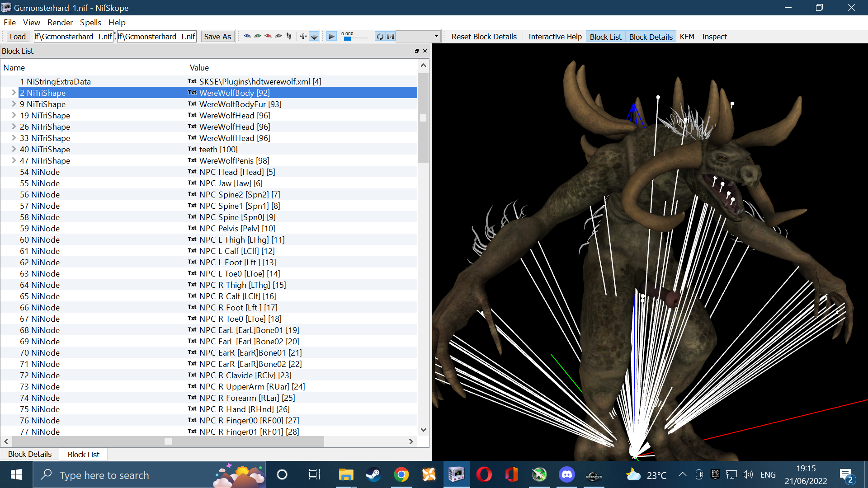Open Steam from the taskbar
Screen dimensions: 868x488
(373, 474)
